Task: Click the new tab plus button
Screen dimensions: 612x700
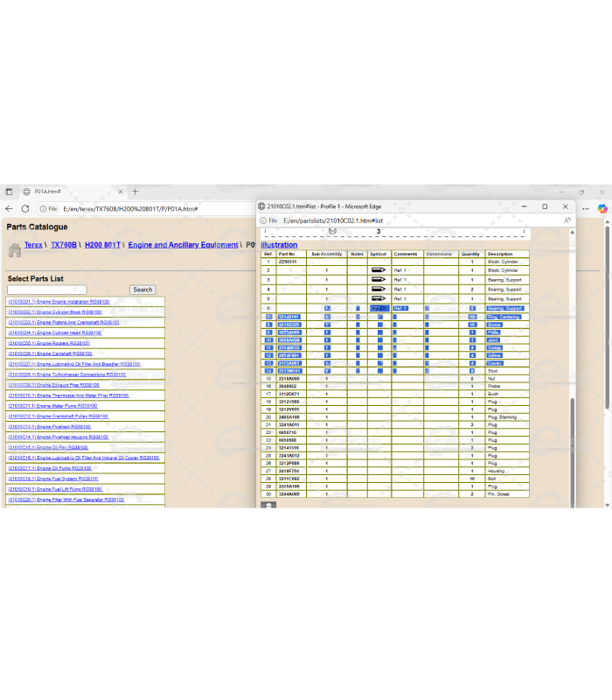Action: pyautogui.click(x=135, y=192)
